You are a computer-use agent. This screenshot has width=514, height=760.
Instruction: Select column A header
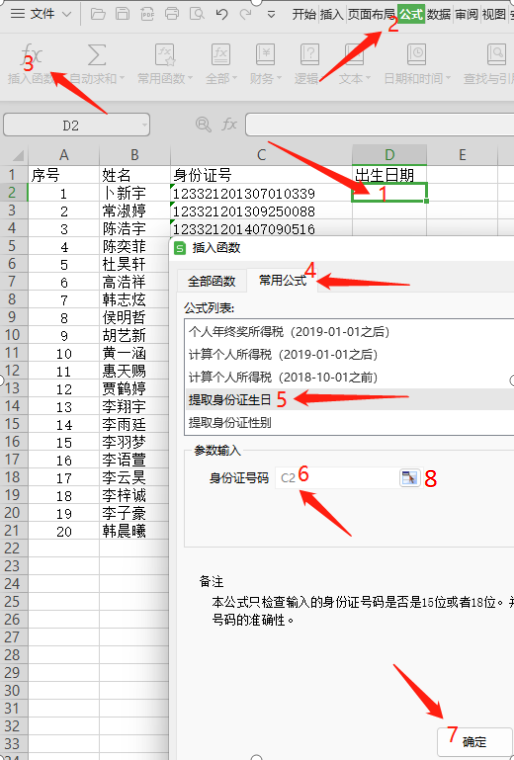[x=64, y=155]
